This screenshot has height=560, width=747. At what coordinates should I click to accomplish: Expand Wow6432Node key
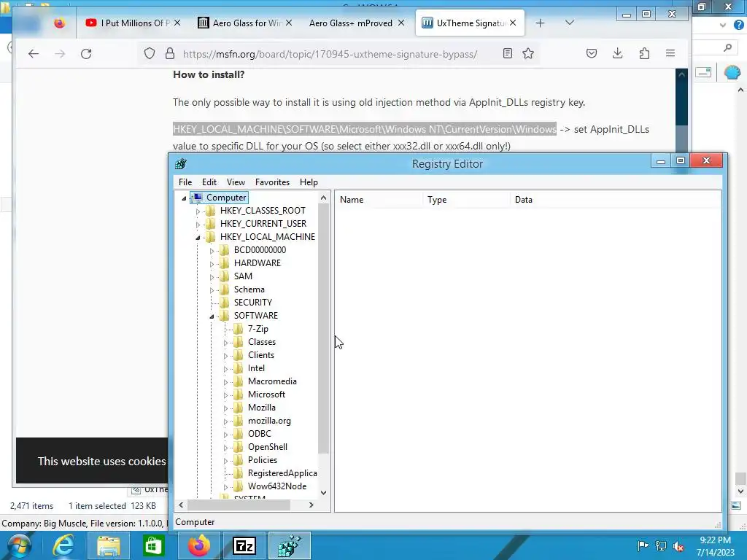[x=225, y=487]
